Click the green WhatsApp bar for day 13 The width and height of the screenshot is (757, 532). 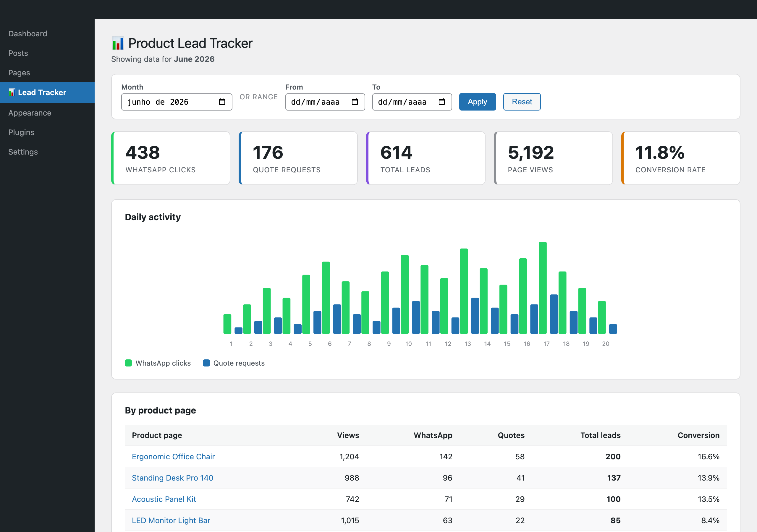click(x=464, y=291)
